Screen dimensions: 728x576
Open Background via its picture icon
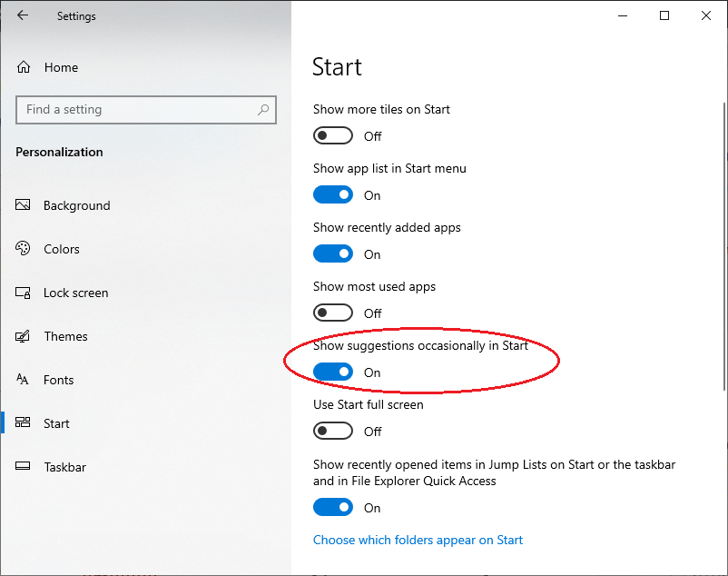[25, 205]
